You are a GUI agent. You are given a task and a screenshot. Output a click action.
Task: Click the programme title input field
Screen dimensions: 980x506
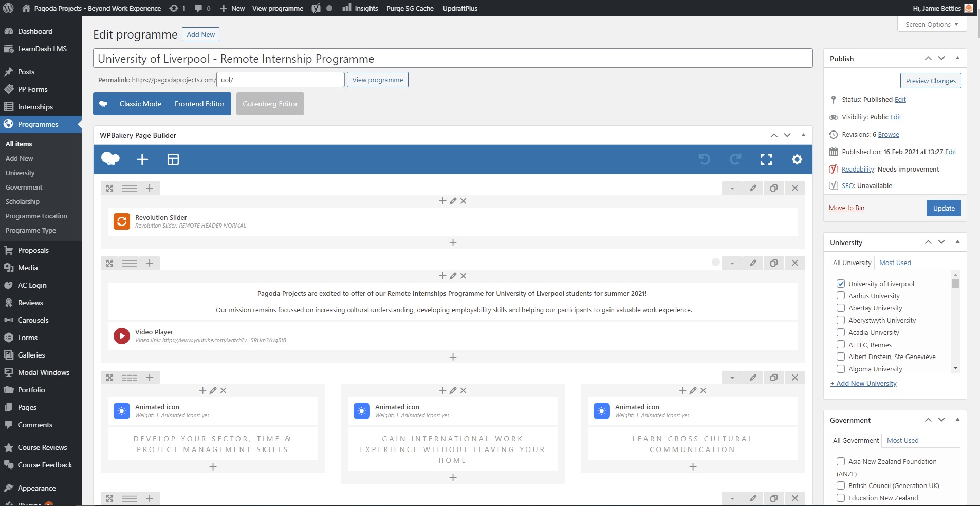[x=452, y=59]
